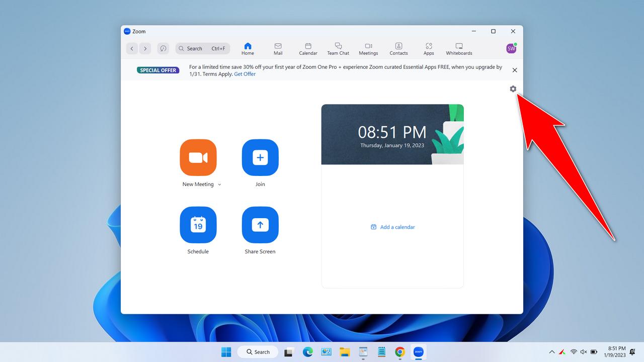Select the Mail tab

click(x=278, y=48)
